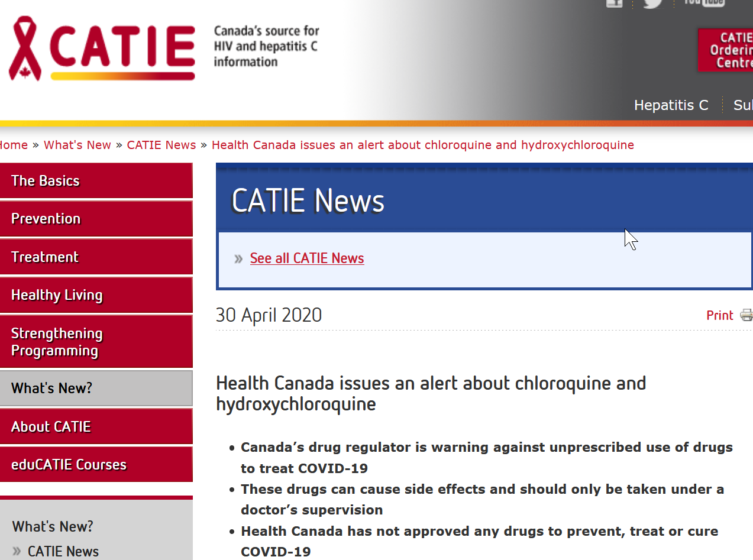Open About CATIE in the sidebar
The image size is (753, 560).
(x=96, y=426)
